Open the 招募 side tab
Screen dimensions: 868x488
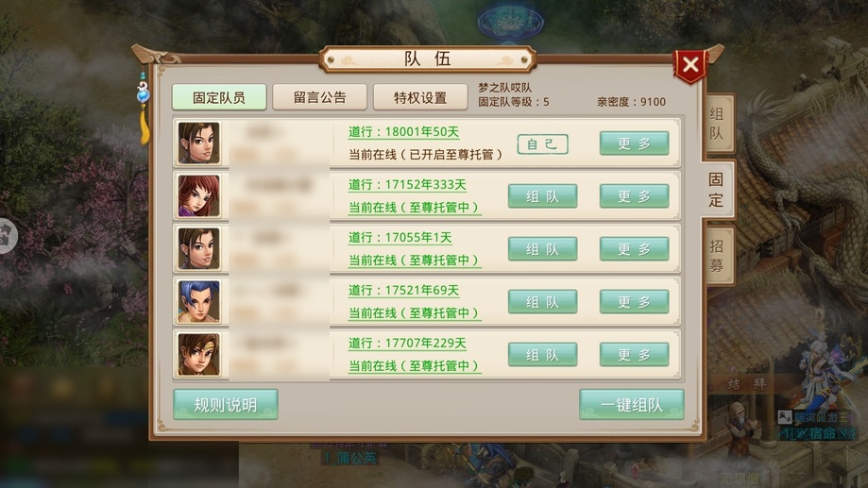[x=718, y=256]
